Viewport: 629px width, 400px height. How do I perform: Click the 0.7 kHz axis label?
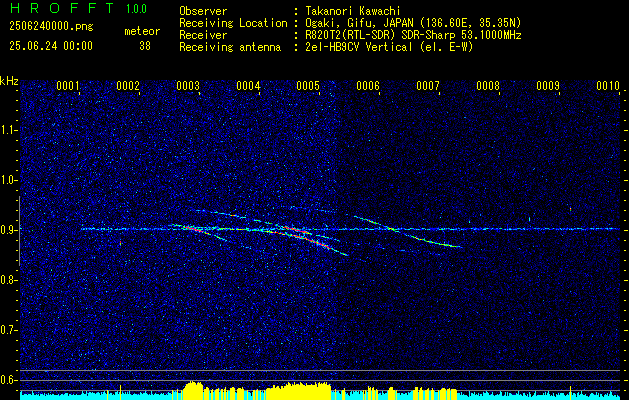(x=8, y=330)
